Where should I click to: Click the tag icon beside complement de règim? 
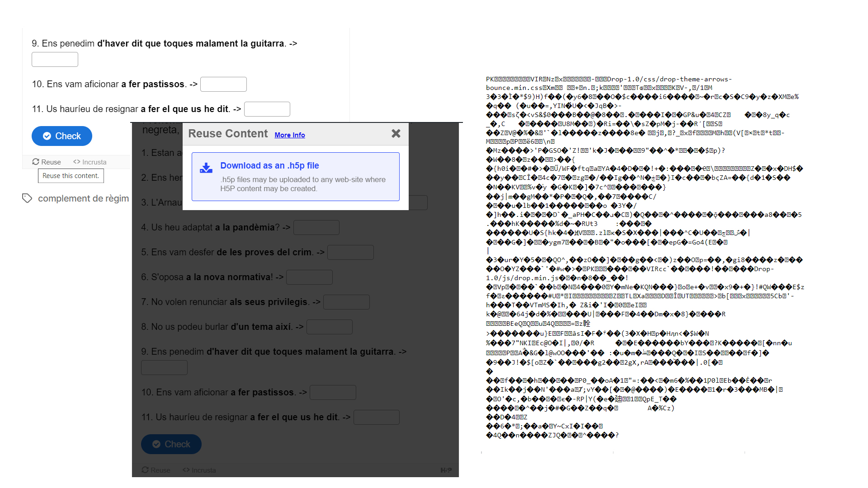coord(27,198)
